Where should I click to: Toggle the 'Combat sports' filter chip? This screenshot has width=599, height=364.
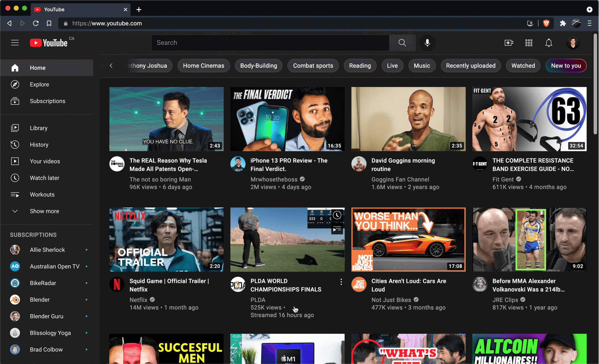pyautogui.click(x=313, y=66)
